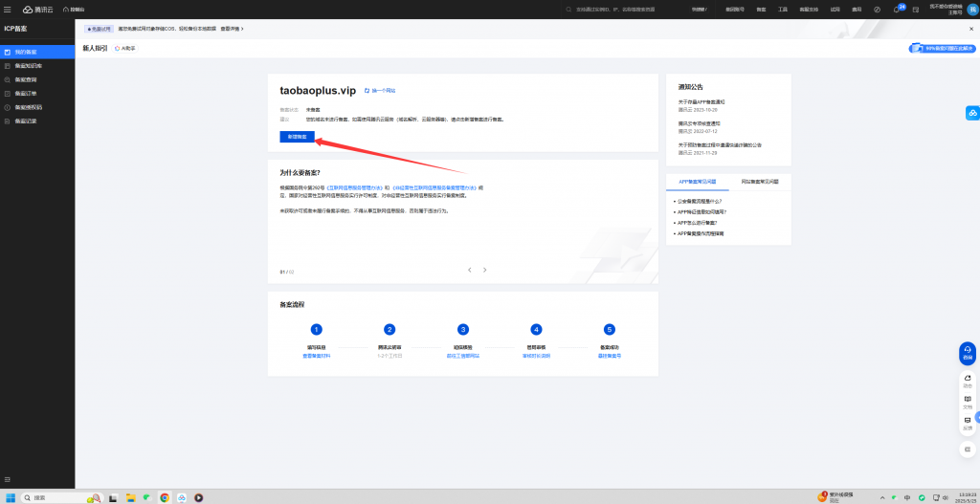
Task: Go to next slide with right chevron
Action: [x=484, y=270]
